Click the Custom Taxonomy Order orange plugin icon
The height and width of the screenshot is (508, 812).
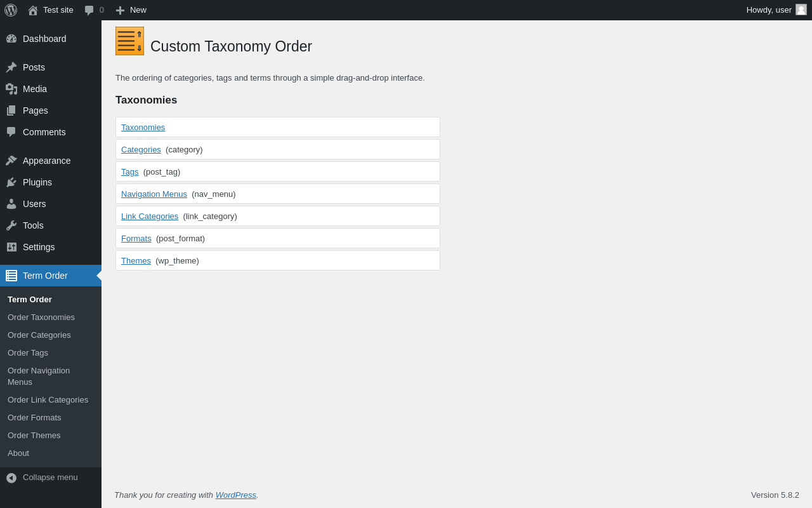point(129,41)
